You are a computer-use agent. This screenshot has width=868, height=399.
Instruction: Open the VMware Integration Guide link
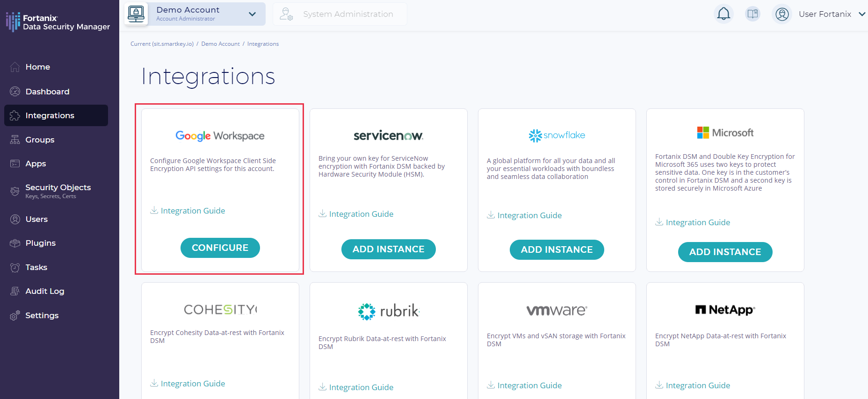[529, 385]
